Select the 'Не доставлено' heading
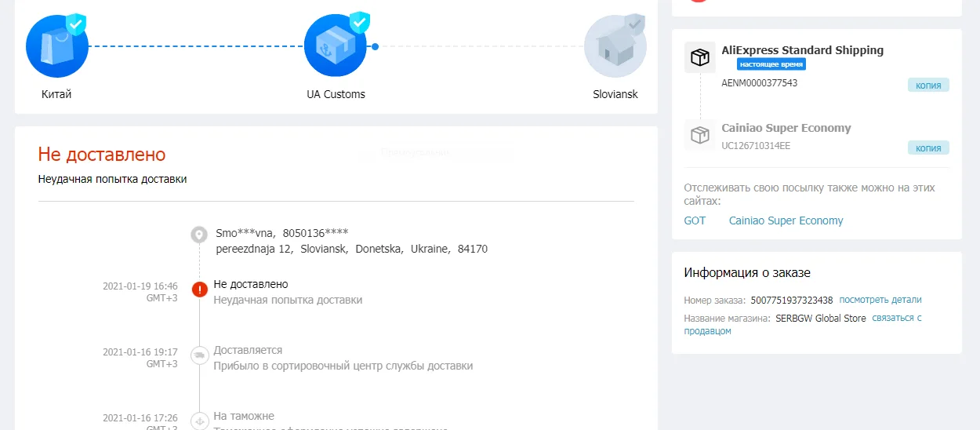The image size is (980, 430). [102, 154]
